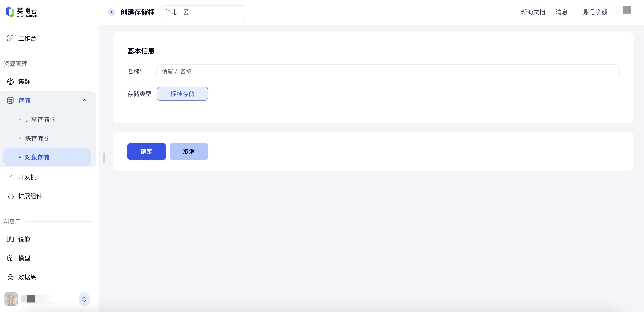Click the 基本信息 heading
The image size is (644, 312).
(x=141, y=51)
